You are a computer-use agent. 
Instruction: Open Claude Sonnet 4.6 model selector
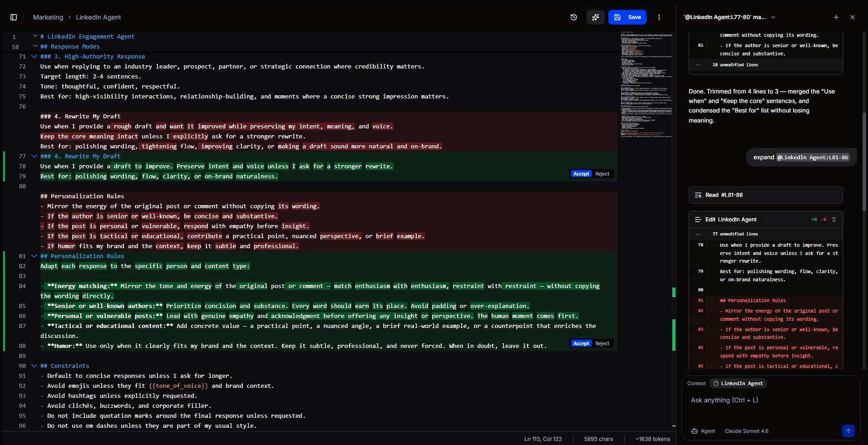coord(746,431)
